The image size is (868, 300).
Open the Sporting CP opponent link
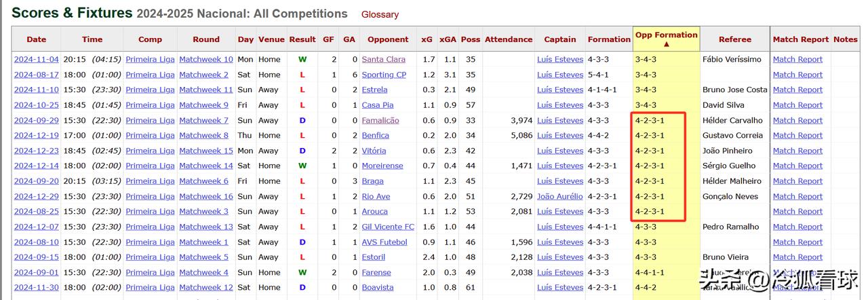384,75
